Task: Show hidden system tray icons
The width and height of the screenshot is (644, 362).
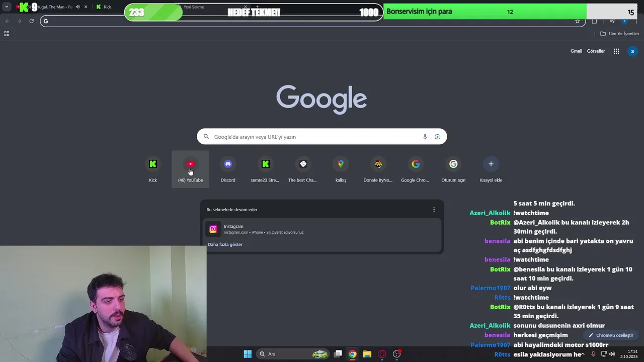Action: tap(583, 354)
